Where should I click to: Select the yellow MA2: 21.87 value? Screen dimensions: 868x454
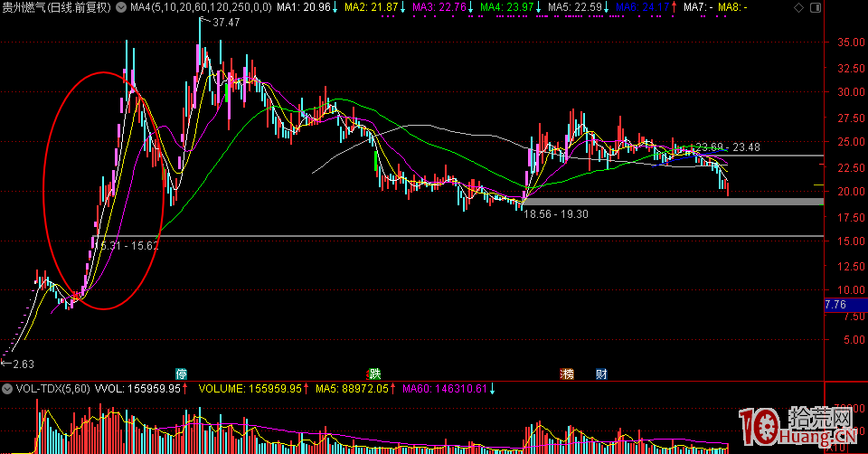click(371, 7)
